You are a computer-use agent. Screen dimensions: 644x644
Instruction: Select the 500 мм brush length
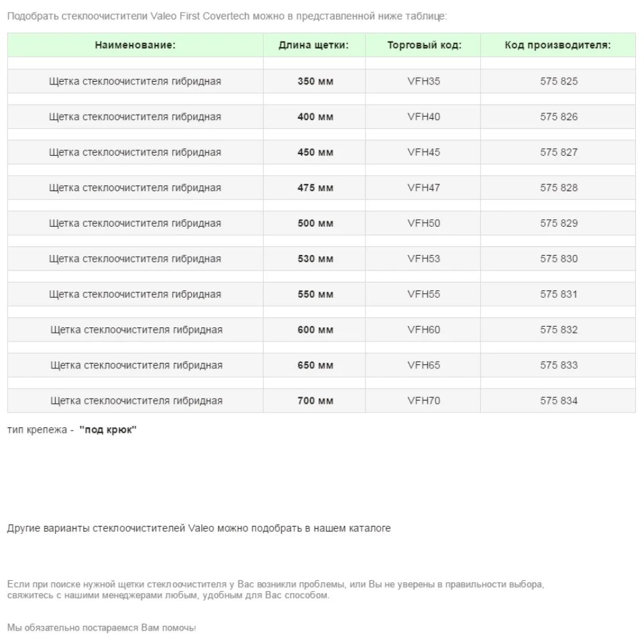(315, 223)
